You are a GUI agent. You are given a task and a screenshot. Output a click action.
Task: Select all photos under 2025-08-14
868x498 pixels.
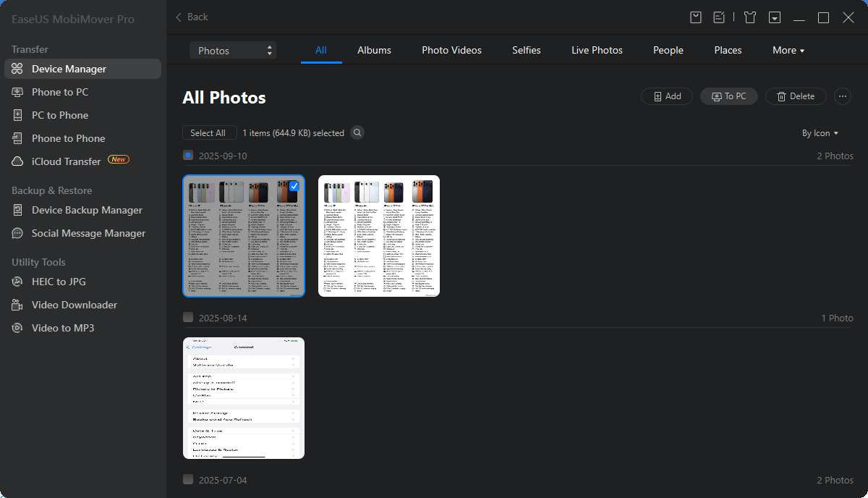pyautogui.click(x=188, y=317)
